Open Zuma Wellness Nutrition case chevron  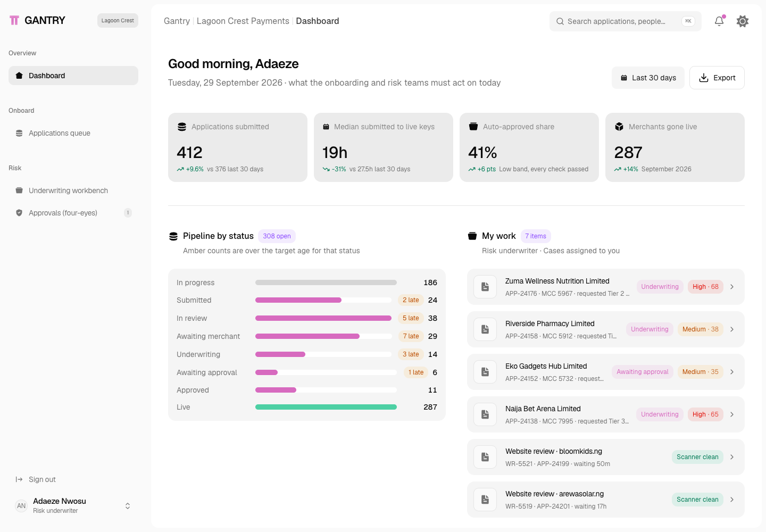[x=732, y=287]
